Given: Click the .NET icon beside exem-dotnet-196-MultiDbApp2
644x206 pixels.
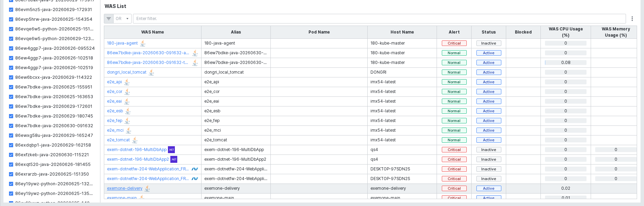Looking at the screenshot, I should [x=174, y=159].
